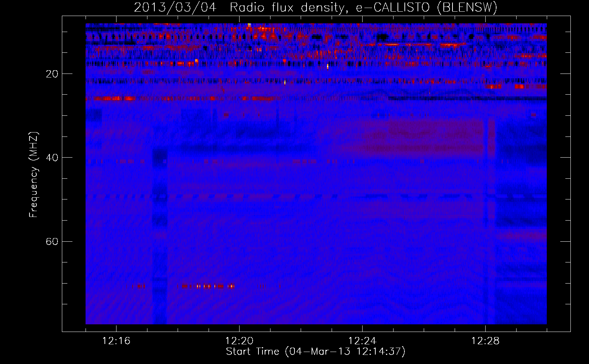Viewport: 589px width, 364px height.
Task: Click the 12:24 time tick label
Action: (362, 341)
